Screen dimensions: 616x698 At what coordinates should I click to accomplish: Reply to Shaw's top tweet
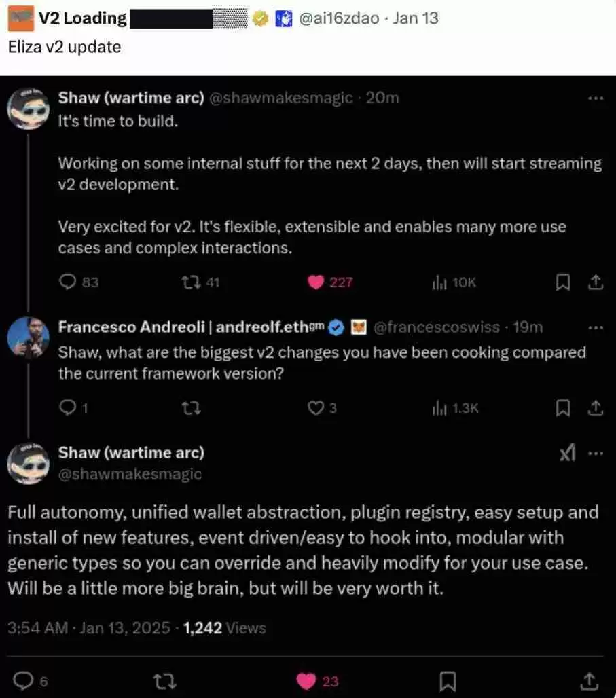(x=67, y=282)
